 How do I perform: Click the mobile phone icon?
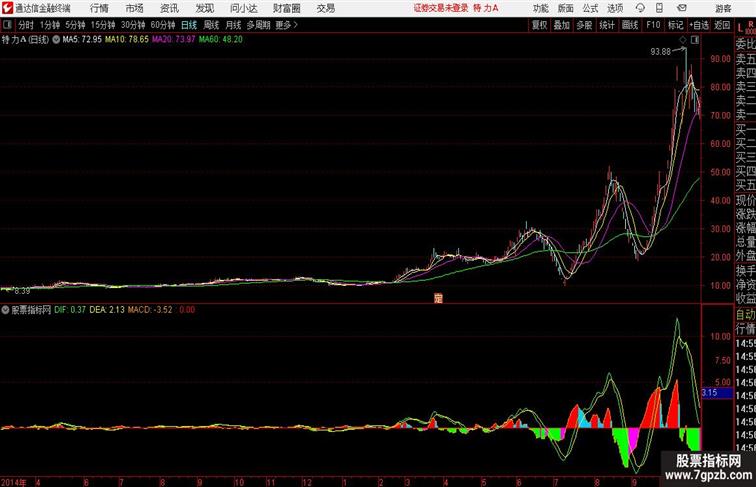[x=659, y=8]
